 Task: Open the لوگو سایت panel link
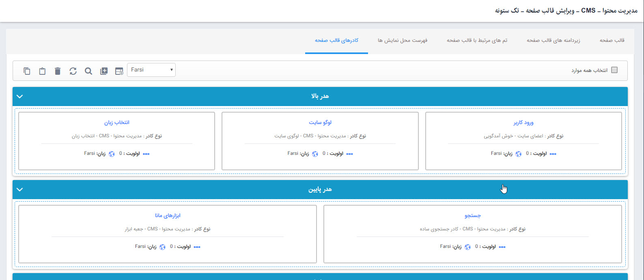click(x=320, y=122)
